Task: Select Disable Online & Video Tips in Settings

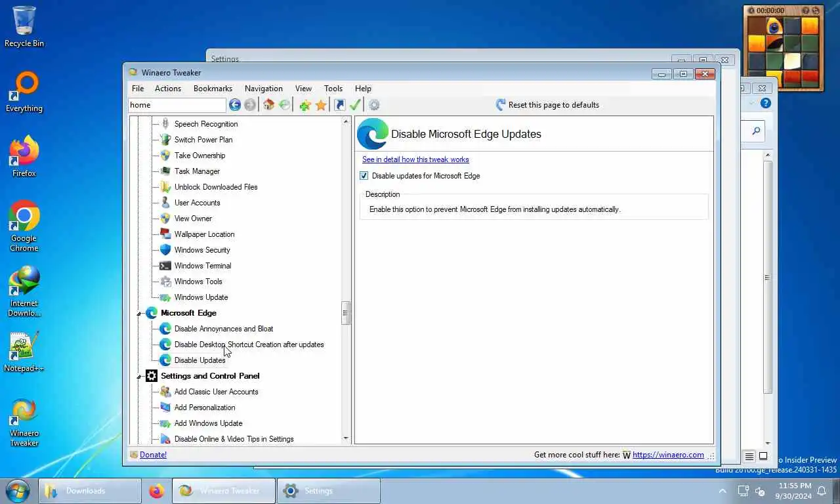Action: pos(234,439)
